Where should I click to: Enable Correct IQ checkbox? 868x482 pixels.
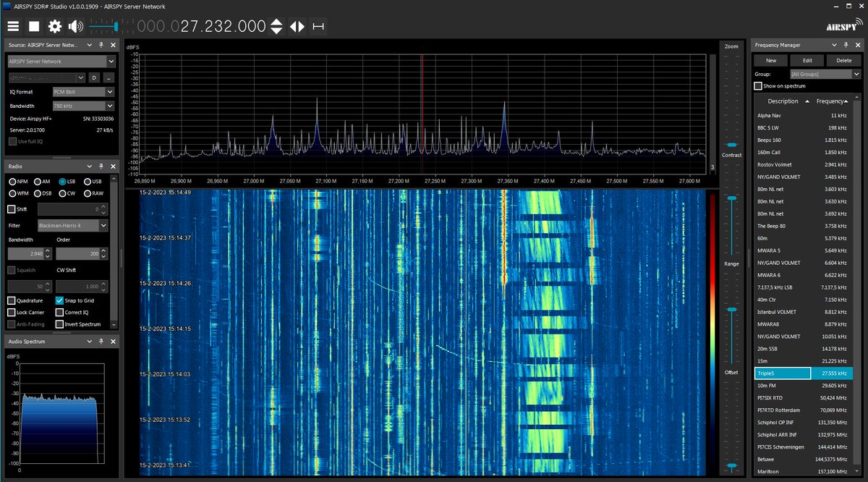point(60,312)
